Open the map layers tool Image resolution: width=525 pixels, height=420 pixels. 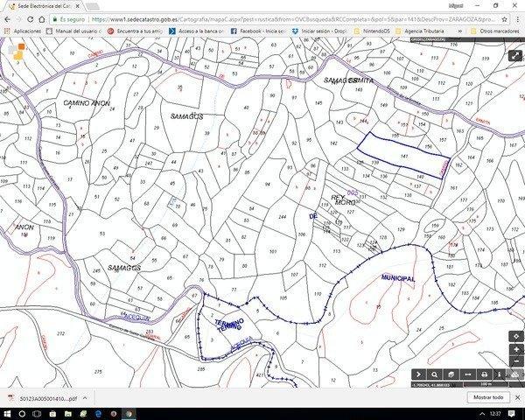point(449,374)
